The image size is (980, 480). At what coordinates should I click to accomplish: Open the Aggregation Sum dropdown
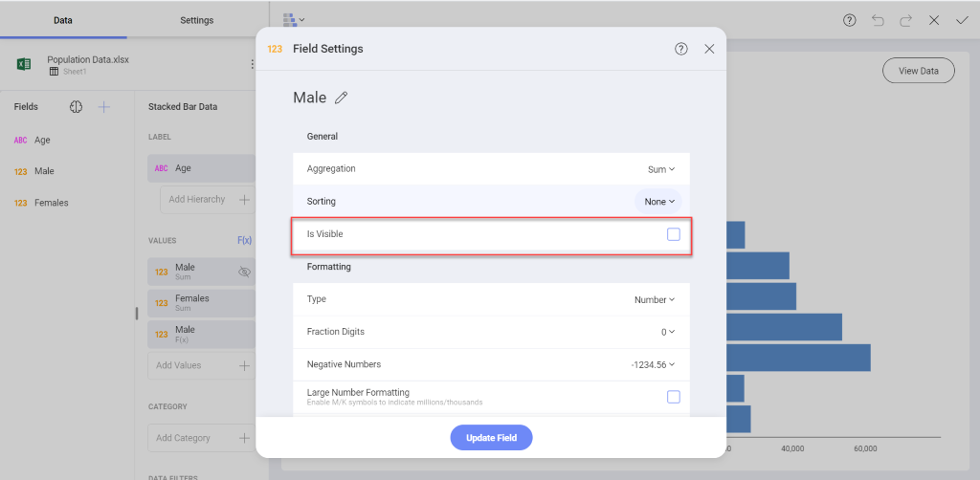(x=661, y=169)
